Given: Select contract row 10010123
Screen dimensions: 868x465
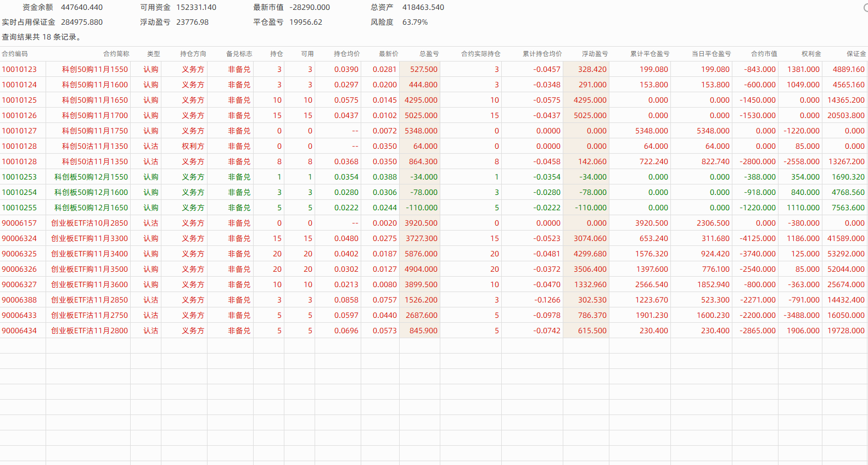Looking at the screenshot, I should [x=19, y=70].
